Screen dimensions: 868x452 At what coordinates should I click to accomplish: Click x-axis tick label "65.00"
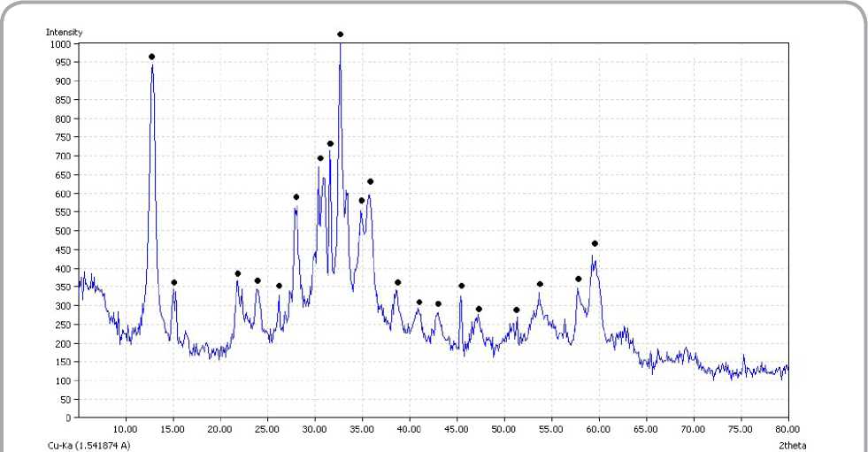pyautogui.click(x=646, y=429)
